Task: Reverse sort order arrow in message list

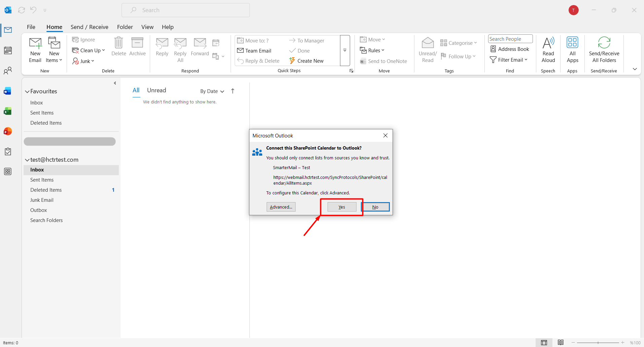Action: pos(233,91)
